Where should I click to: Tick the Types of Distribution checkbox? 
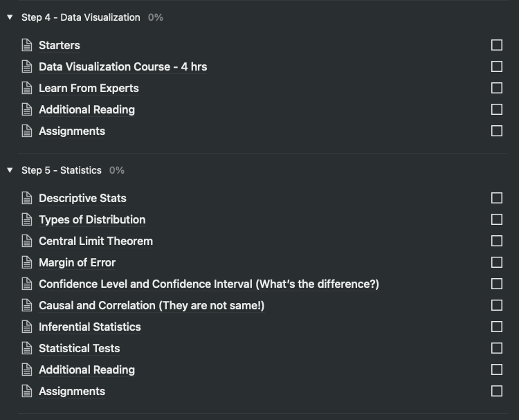tap(497, 219)
